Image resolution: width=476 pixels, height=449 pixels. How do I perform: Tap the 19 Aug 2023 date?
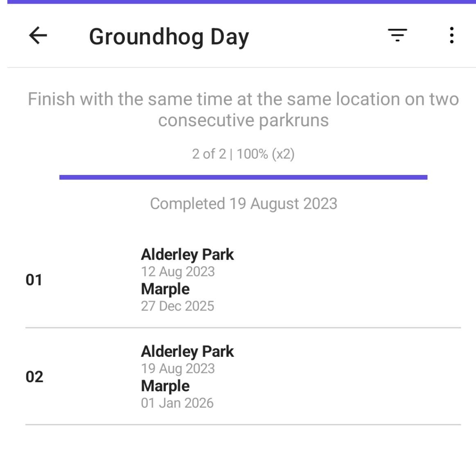[178, 369]
